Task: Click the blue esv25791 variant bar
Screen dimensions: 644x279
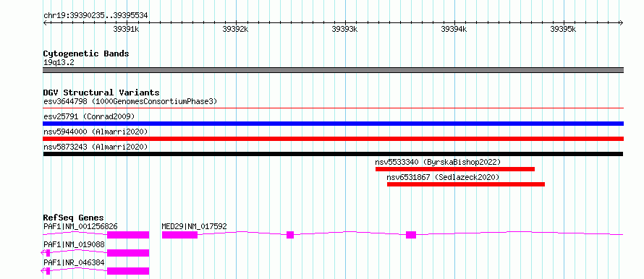Action: [x=333, y=124]
